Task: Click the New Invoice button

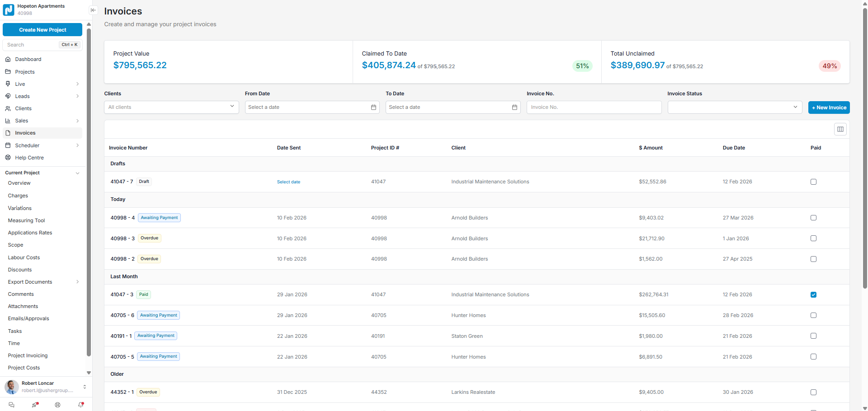Action: 829,107
